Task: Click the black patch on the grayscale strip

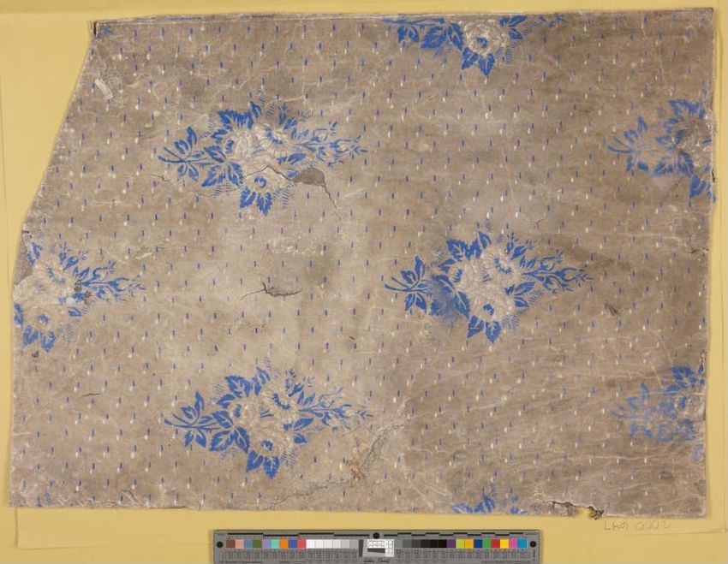Action: point(443,543)
